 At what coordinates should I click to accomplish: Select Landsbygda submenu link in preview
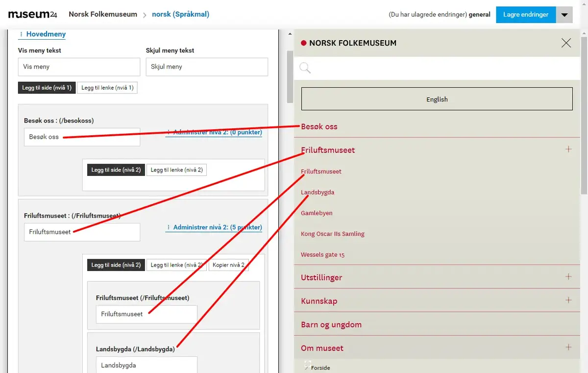(318, 192)
